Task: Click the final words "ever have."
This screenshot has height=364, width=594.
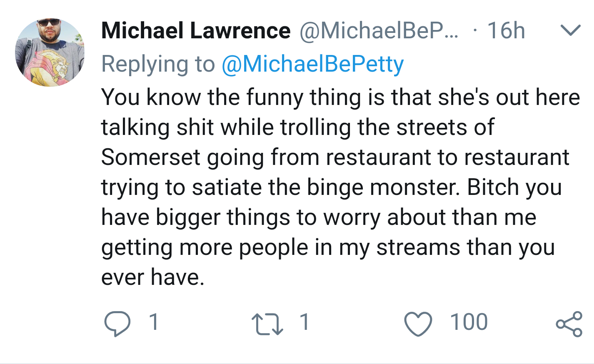Action: pyautogui.click(x=153, y=277)
